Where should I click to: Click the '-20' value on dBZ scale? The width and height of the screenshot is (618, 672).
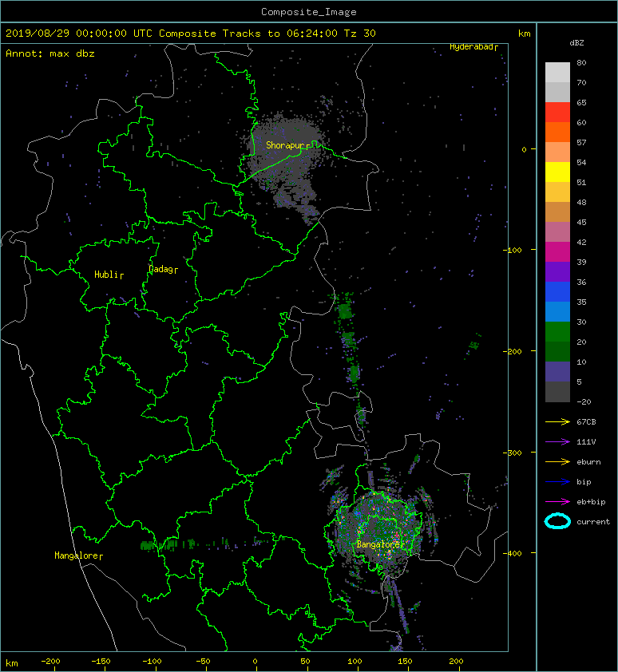[x=584, y=402]
